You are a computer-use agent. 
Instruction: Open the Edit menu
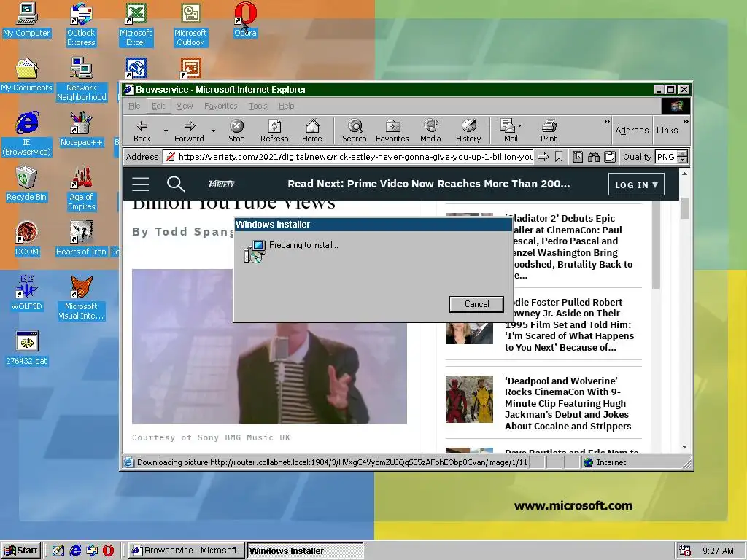click(x=158, y=106)
